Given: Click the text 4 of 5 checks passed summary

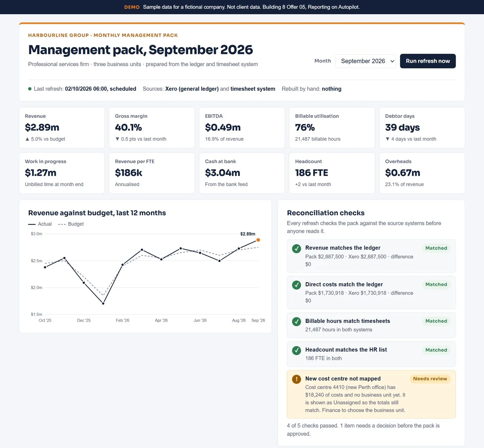Looking at the screenshot, I should tap(363, 430).
